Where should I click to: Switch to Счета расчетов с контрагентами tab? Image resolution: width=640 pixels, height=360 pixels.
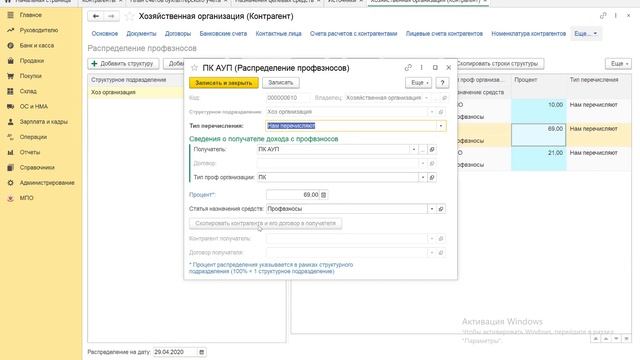click(353, 33)
